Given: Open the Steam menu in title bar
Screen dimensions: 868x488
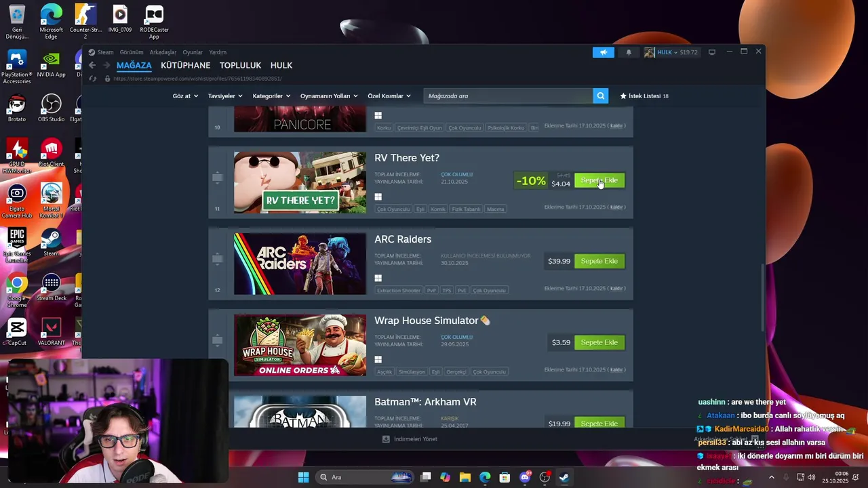Looking at the screenshot, I should coord(105,52).
